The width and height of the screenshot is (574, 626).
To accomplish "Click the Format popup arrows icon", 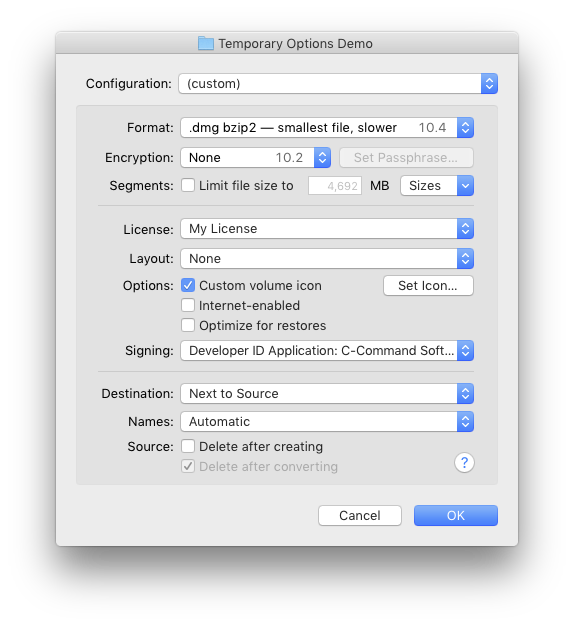I will (465, 128).
